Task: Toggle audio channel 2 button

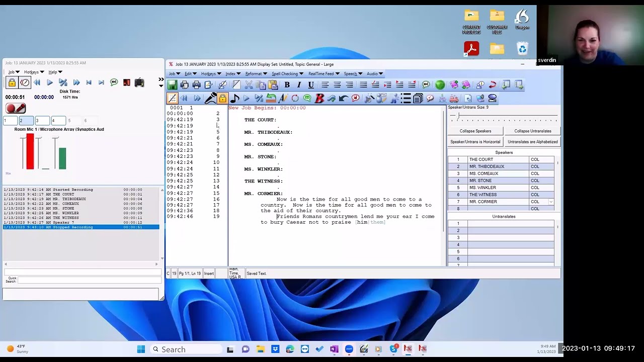Action: pyautogui.click(x=26, y=121)
